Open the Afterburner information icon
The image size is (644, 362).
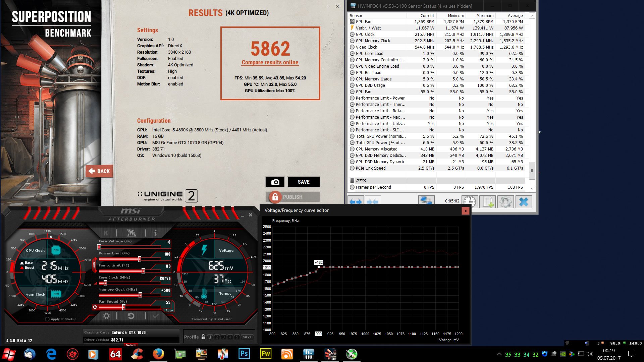coord(155,233)
